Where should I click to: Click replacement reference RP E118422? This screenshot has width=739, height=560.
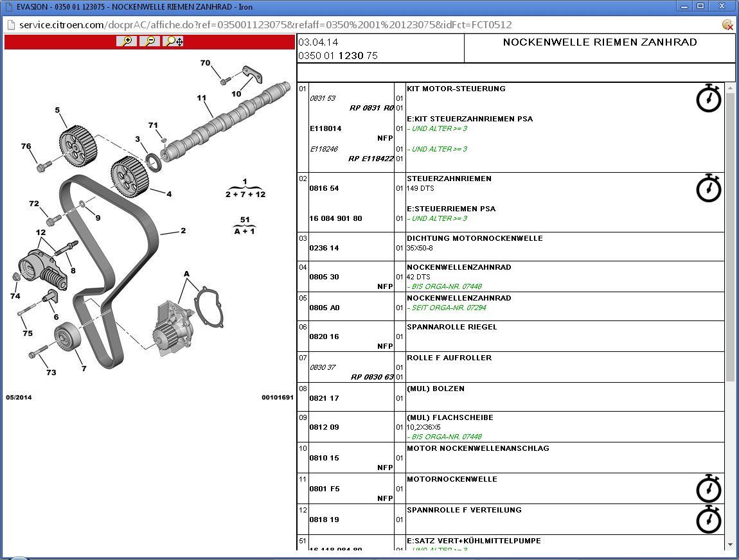coord(371,159)
